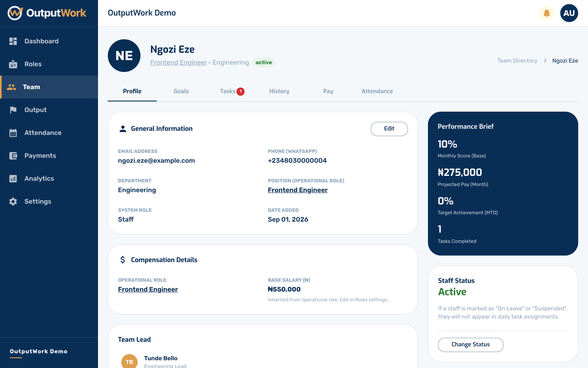Click the phone number +2348030000004
This screenshot has height=368, width=588.
pyautogui.click(x=297, y=161)
